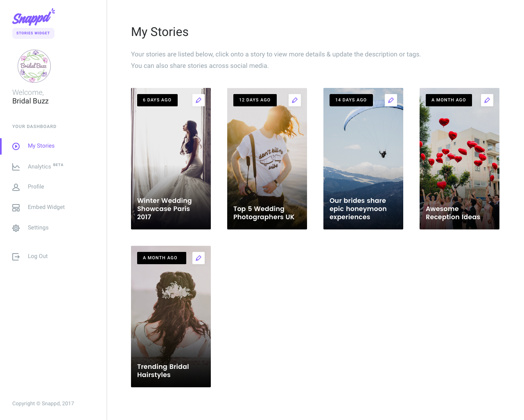Image resolution: width=524 pixels, height=420 pixels.
Task: Edit the Top 5 Wedding Photographers story via pencil icon
Action: click(x=294, y=100)
